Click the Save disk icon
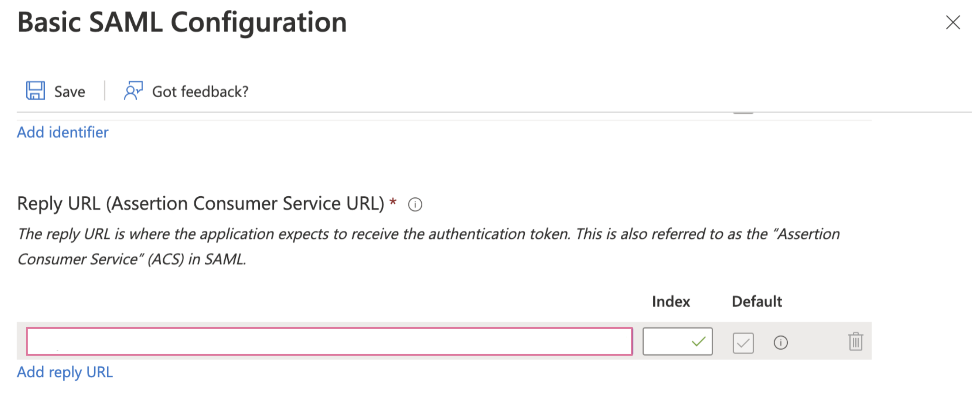The height and width of the screenshot is (398, 980). click(x=35, y=91)
